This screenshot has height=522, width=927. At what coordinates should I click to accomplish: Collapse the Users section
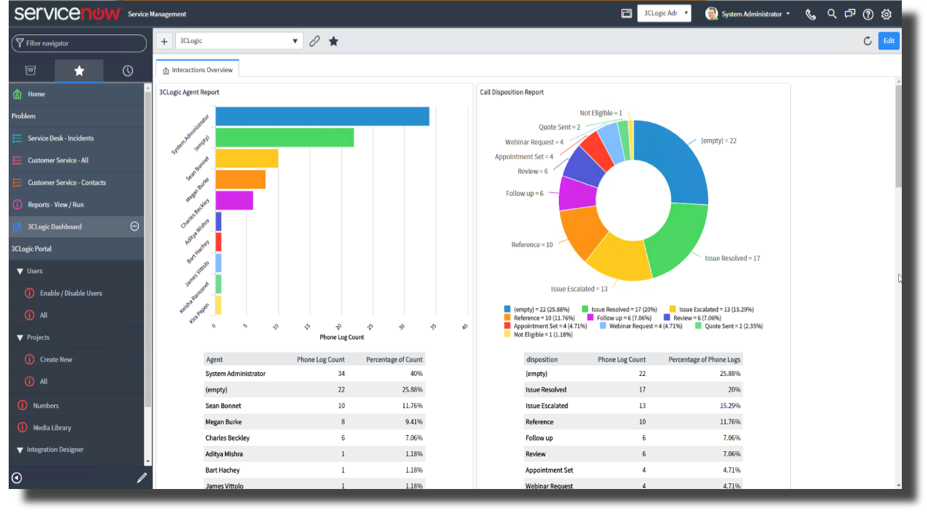(x=20, y=271)
